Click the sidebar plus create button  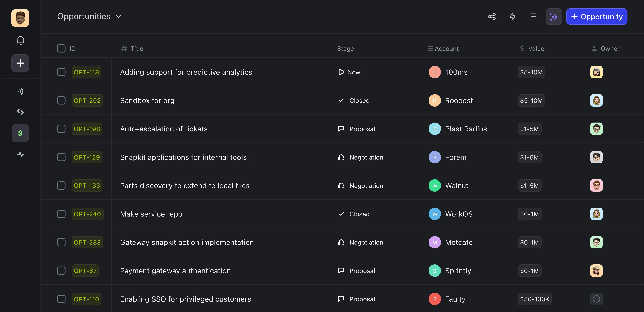pos(20,63)
